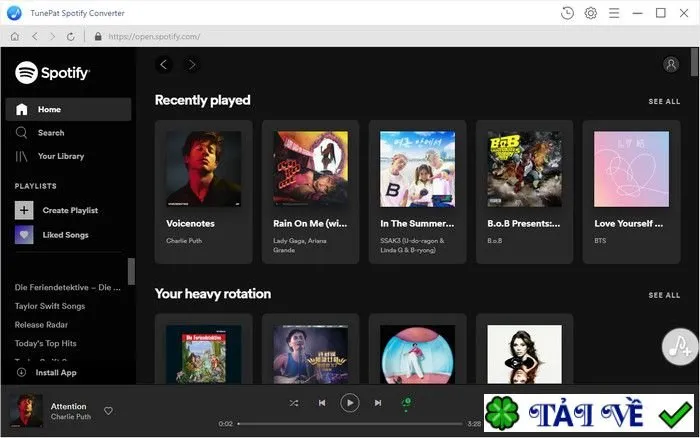700x438 pixels.
Task: Toggle the green repeat button
Action: (x=406, y=403)
